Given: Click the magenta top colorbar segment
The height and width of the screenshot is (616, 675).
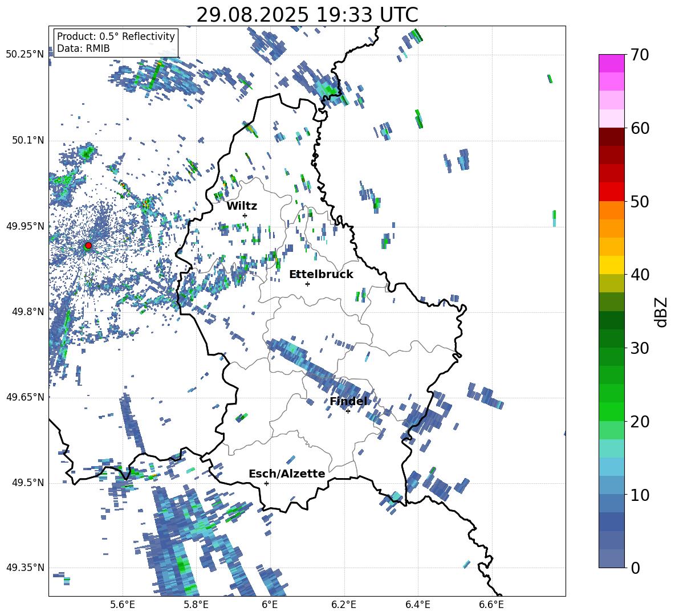Looking at the screenshot, I should tap(611, 63).
